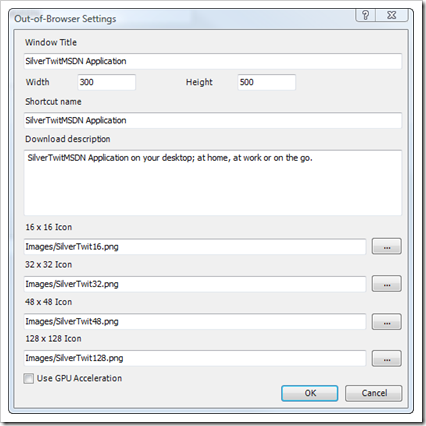The image size is (426, 426).
Task: Click the 16 x 16 Icon path field
Action: tap(195, 247)
